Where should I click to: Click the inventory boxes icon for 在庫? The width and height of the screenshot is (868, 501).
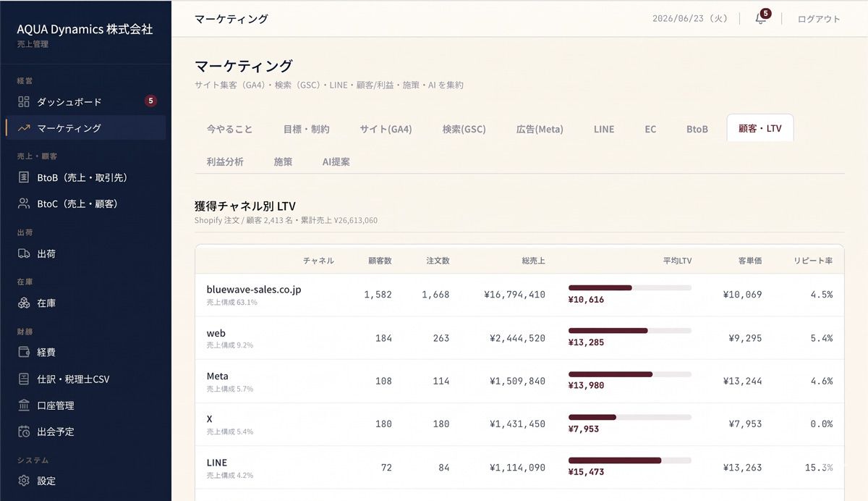[x=24, y=303]
